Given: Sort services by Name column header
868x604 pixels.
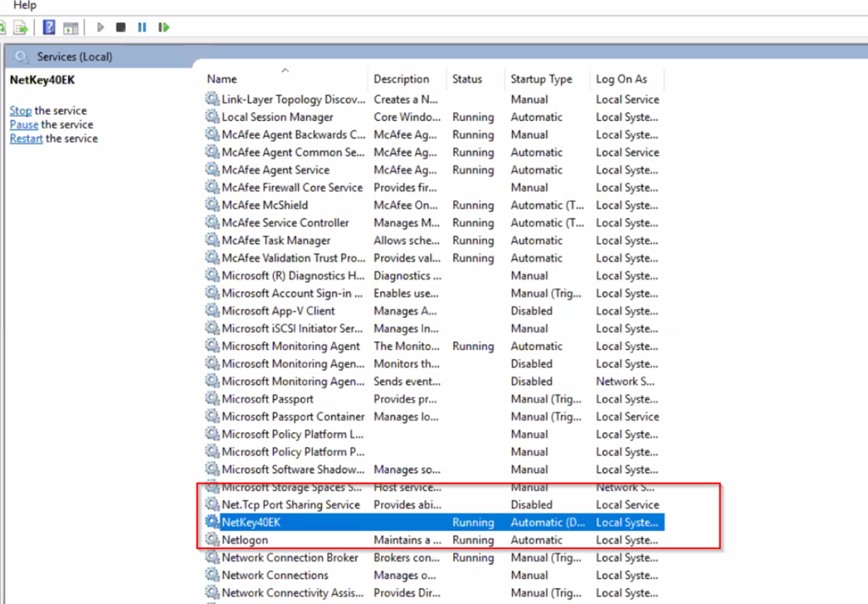Looking at the screenshot, I should tap(222, 79).
